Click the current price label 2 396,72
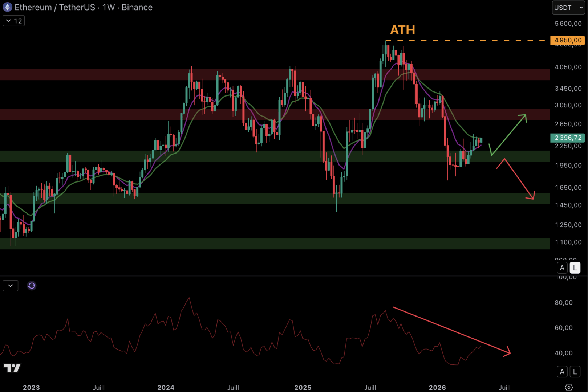The height and width of the screenshot is (392, 588). click(568, 138)
